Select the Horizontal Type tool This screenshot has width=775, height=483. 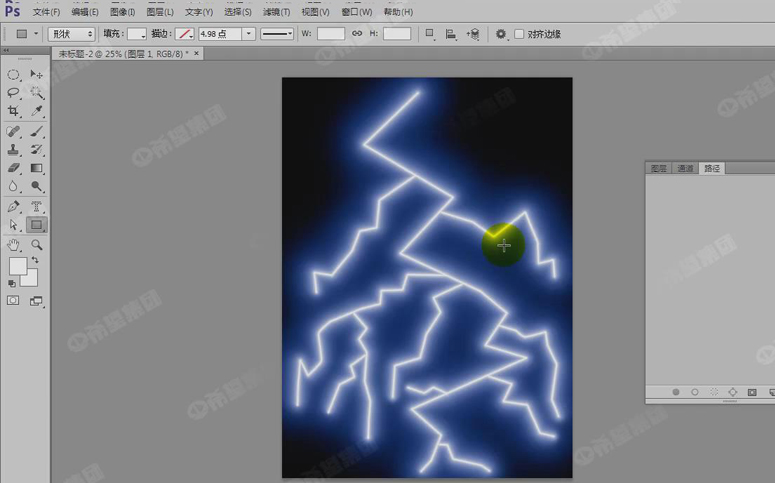(37, 207)
